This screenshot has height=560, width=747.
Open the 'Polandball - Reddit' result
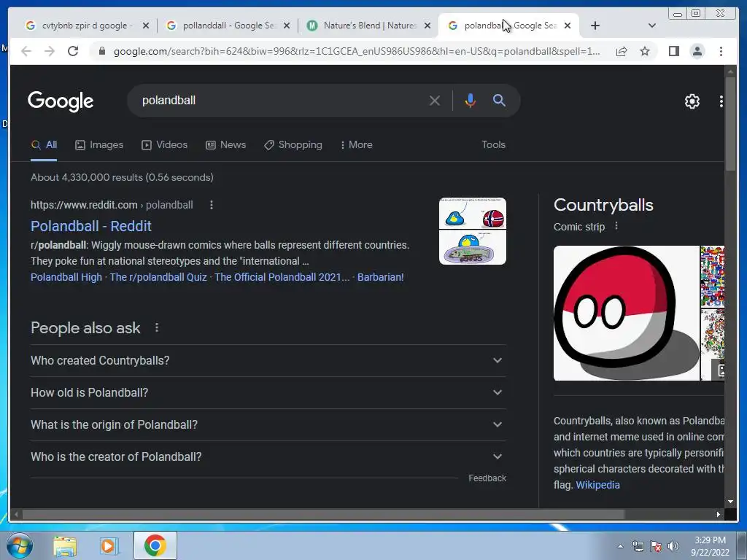[x=91, y=226]
